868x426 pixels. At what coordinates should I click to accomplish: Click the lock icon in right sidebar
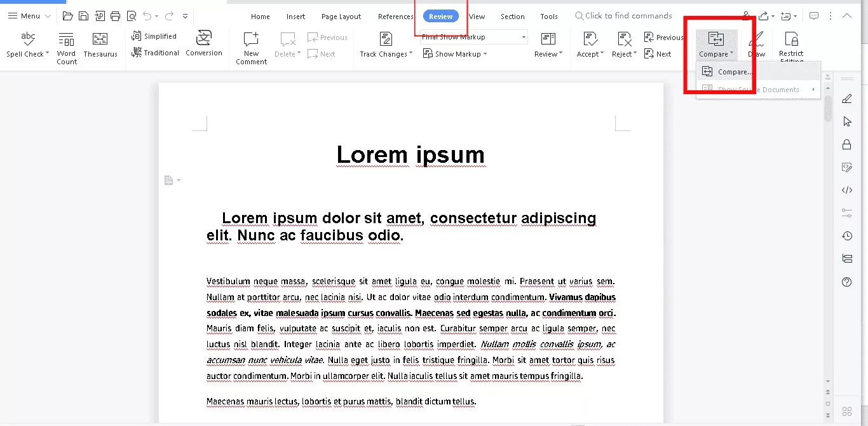846,144
